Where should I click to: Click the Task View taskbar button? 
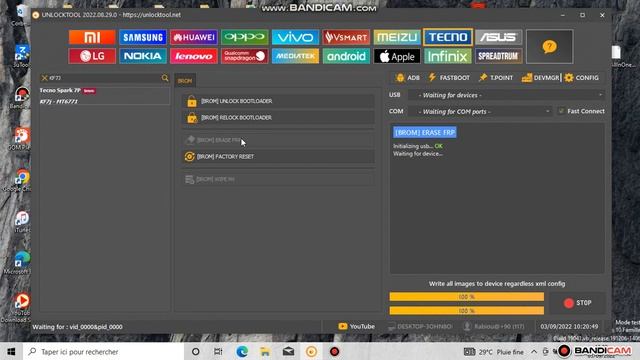(218, 351)
